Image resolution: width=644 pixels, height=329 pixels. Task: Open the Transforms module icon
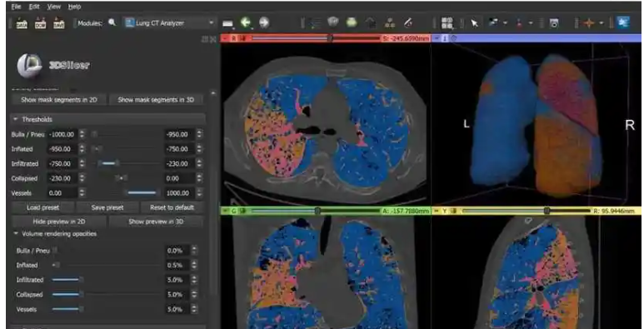point(371,23)
